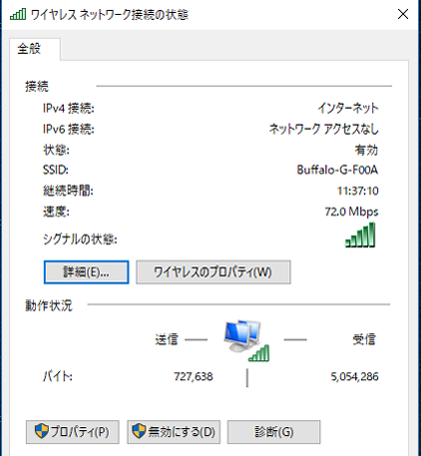This screenshot has width=421, height=456.
Task: Disable the connection with 無効にする(D)
Action: coord(174,432)
